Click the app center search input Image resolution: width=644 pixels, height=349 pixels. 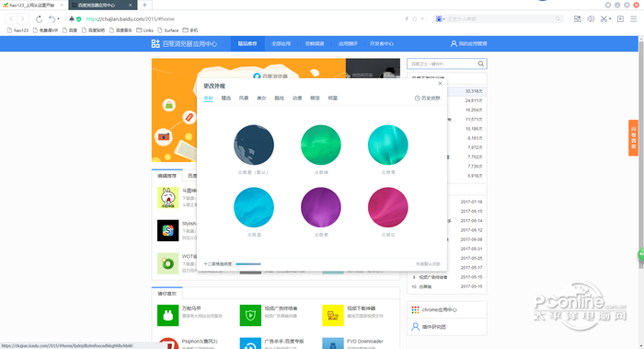point(441,64)
